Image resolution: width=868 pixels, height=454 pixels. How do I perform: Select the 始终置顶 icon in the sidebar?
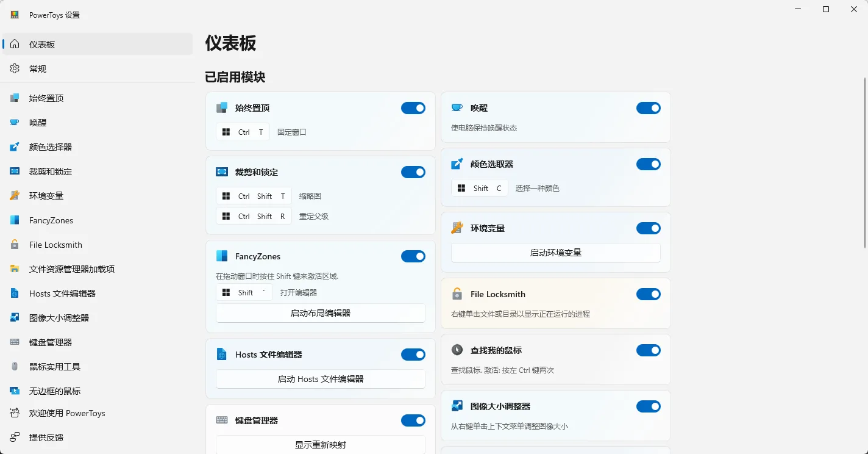click(x=15, y=98)
